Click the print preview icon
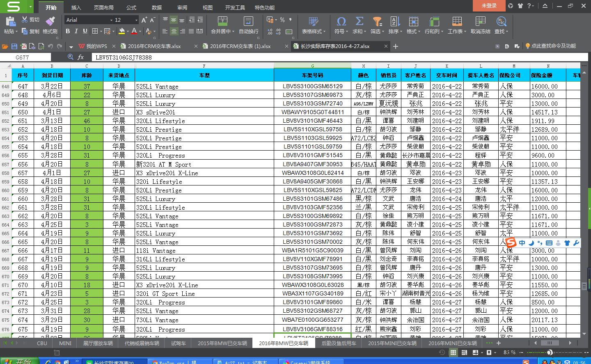This screenshot has height=364, width=591. (41, 46)
